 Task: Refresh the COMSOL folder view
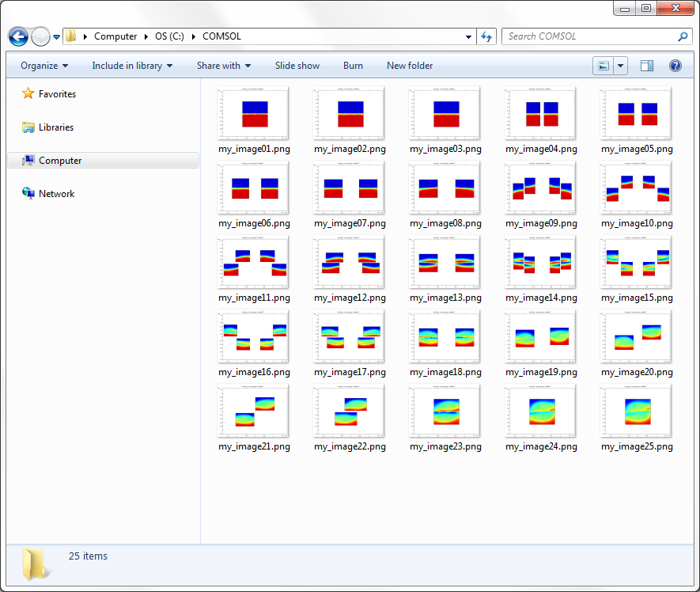coord(486,36)
